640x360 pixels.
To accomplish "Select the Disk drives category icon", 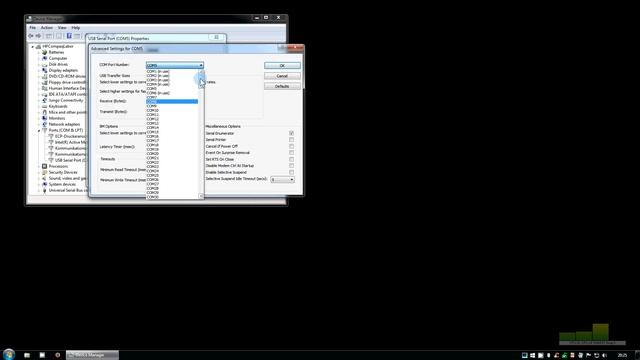I will tap(44, 64).
